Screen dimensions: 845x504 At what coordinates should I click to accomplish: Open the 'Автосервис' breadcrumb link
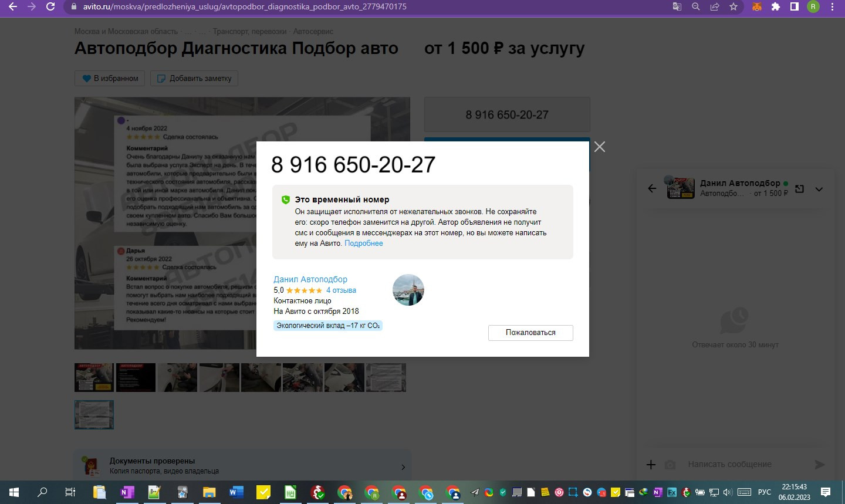tap(313, 31)
